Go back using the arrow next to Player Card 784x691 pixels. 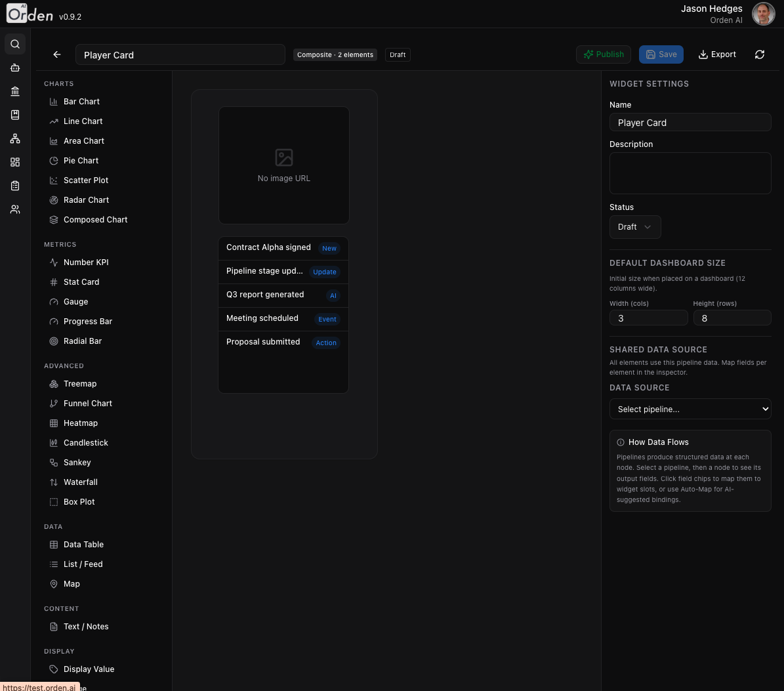point(56,54)
